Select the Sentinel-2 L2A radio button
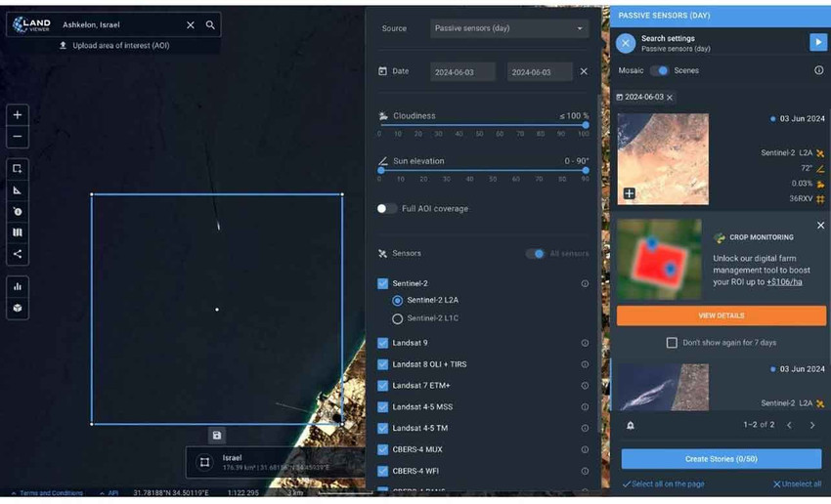The width and height of the screenshot is (831, 504). [397, 301]
